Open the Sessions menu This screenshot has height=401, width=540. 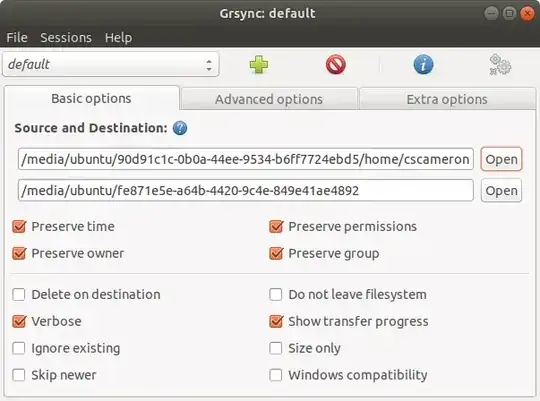click(66, 37)
